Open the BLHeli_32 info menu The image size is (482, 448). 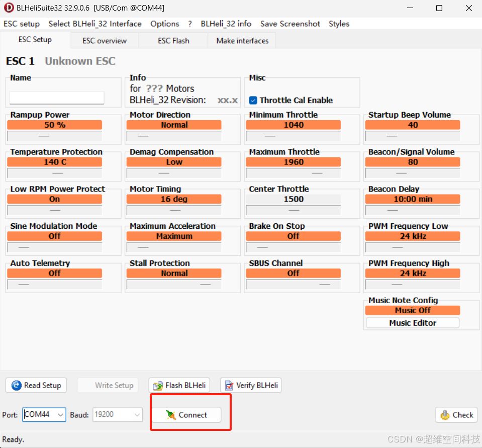226,24
